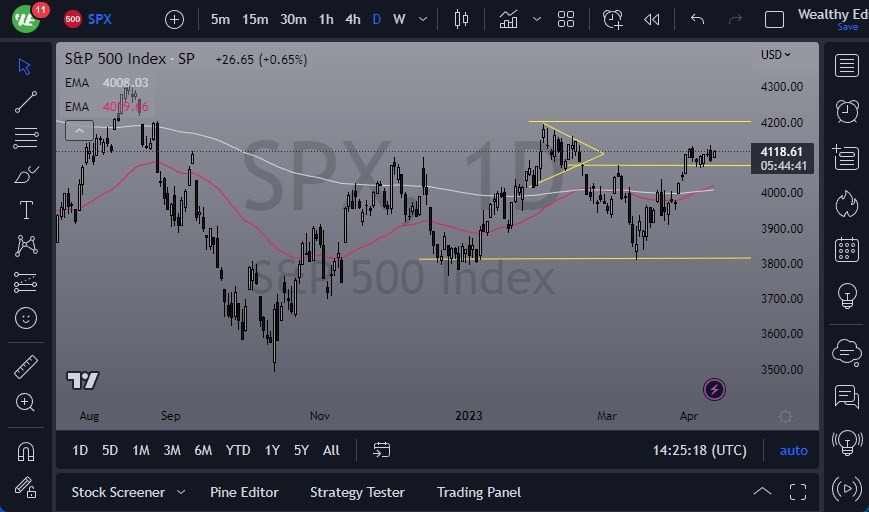Set date range to YTD
The height and width of the screenshot is (512, 869).
pos(238,451)
